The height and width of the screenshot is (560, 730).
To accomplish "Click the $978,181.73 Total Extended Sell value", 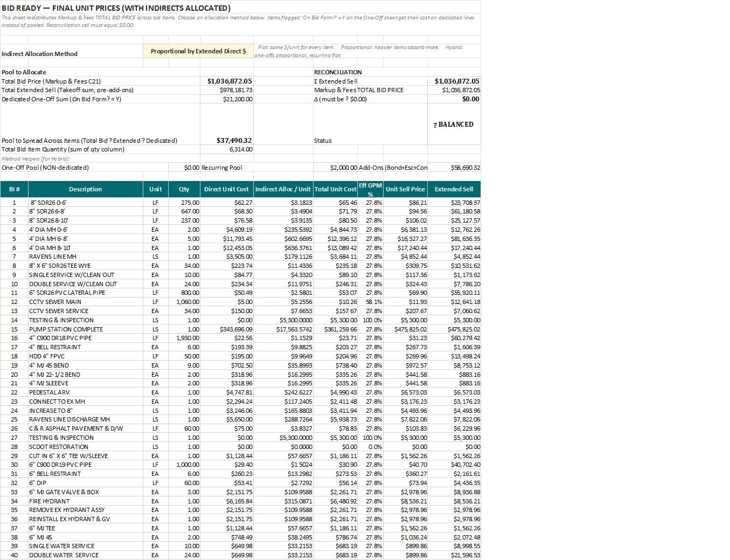I will pyautogui.click(x=227, y=90).
